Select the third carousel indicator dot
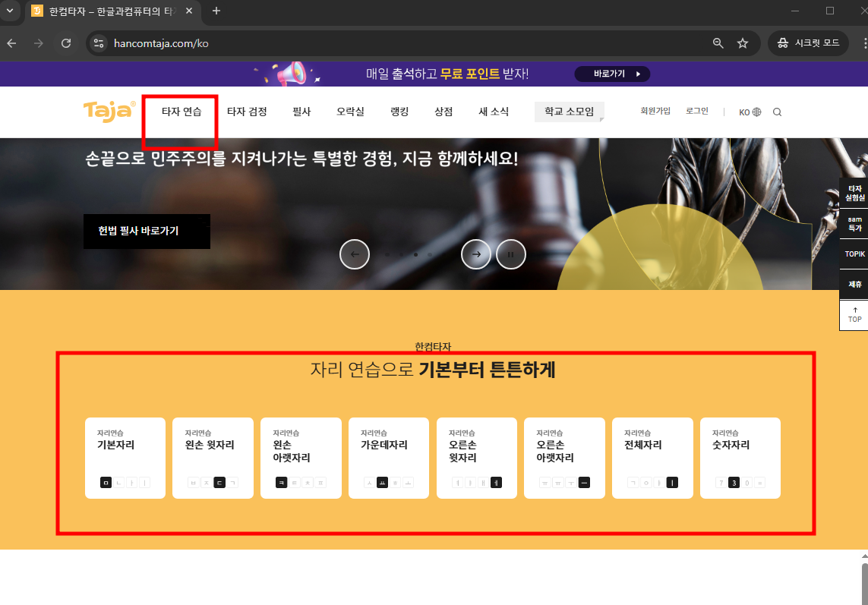Screen dimensions: 868x605 pos(415,254)
